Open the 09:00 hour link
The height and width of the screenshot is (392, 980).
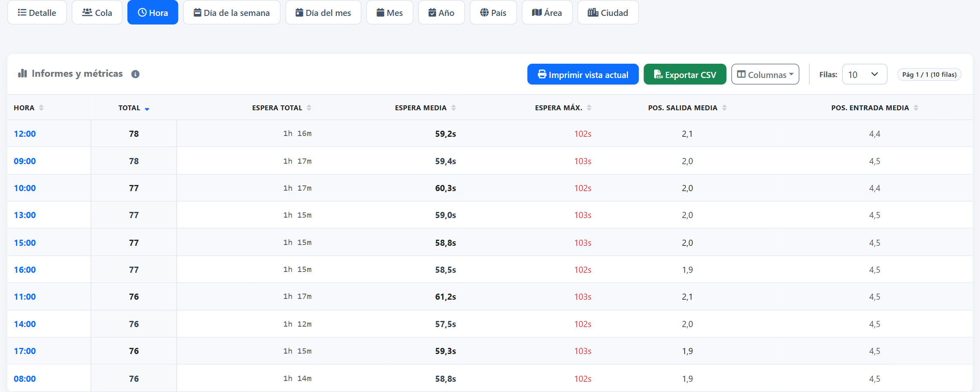pyautogui.click(x=25, y=161)
